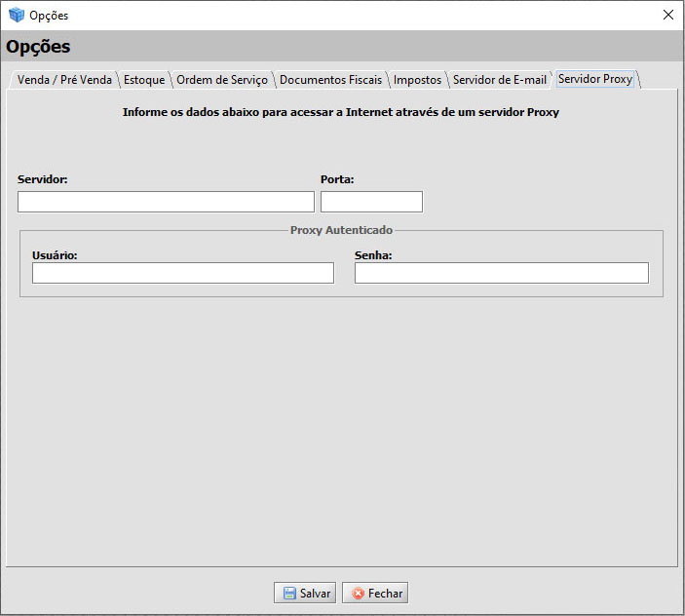Click the Servidor: field label
The width and height of the screenshot is (685, 616).
tap(42, 179)
